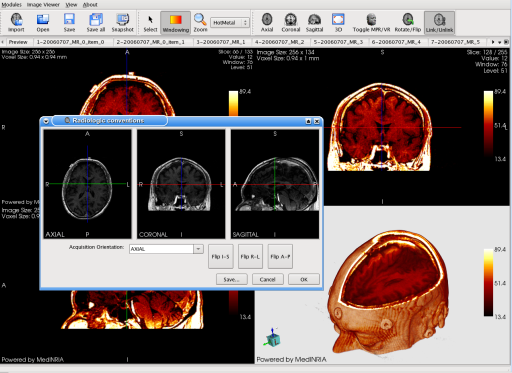Open the About menu
512x373 pixels.
pos(90,5)
